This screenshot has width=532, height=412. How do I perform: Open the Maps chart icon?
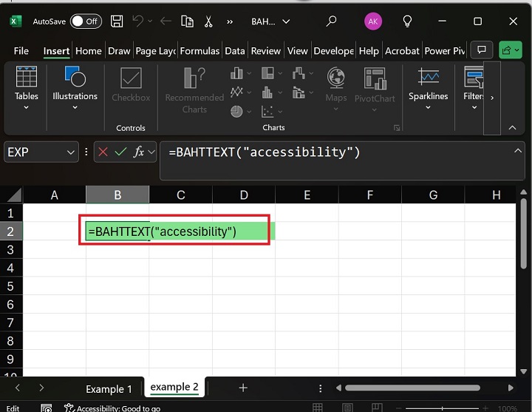click(335, 80)
